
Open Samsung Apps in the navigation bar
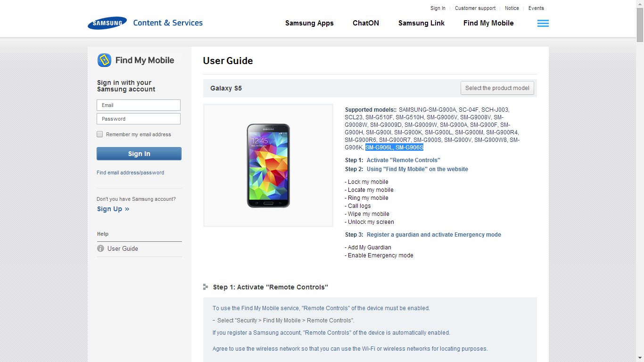[x=309, y=23]
